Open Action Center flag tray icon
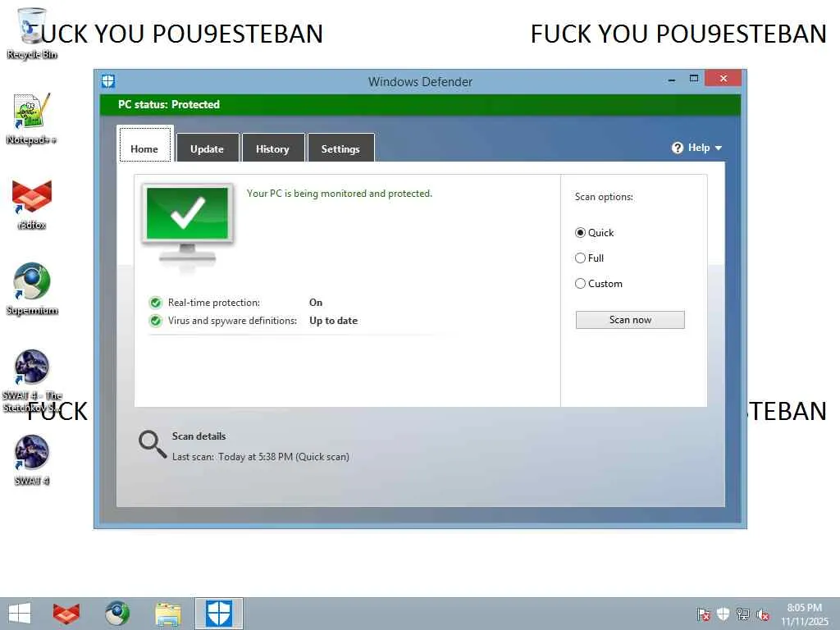Viewport: 840px width, 630px height. click(703, 614)
